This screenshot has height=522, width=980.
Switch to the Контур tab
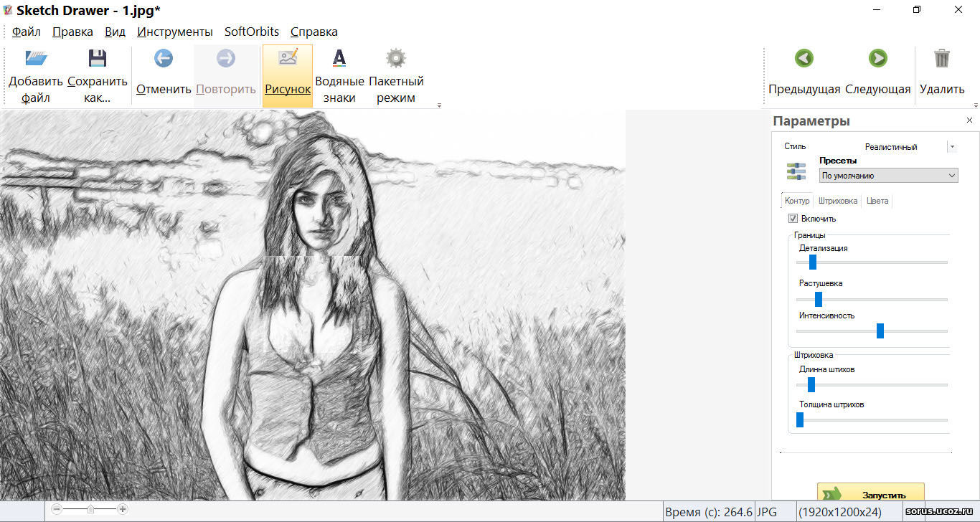797,201
